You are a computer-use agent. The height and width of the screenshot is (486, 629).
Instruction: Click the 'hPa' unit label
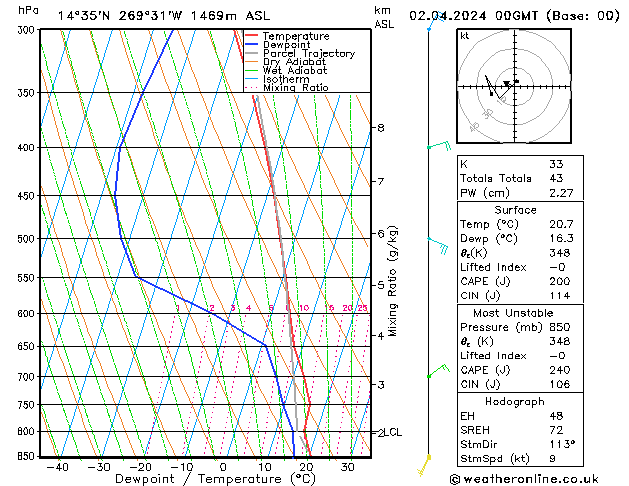(x=28, y=10)
